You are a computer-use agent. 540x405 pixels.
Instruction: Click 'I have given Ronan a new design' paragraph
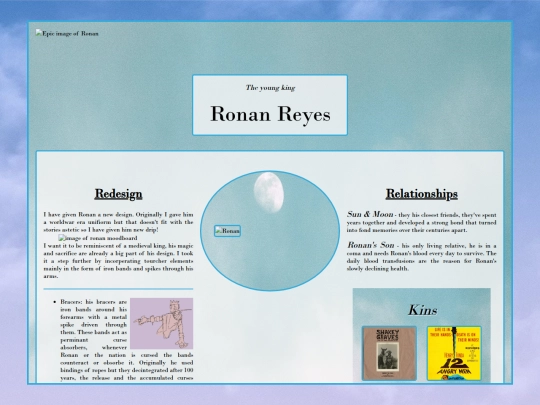[x=118, y=222]
